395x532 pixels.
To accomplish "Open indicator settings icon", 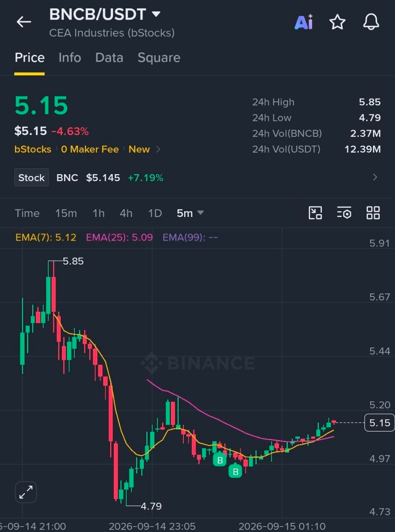I will [x=344, y=213].
